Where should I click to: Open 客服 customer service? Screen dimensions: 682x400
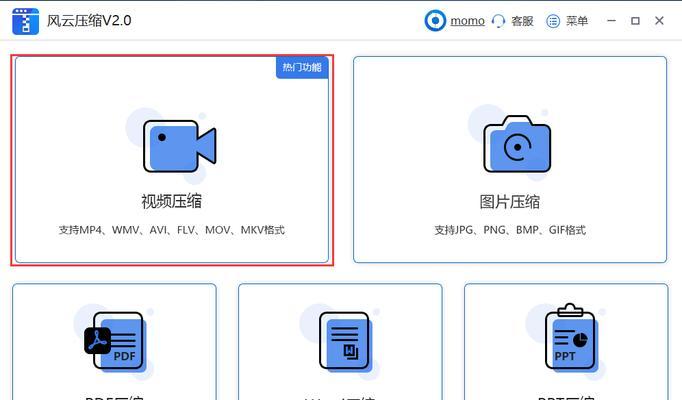[522, 21]
